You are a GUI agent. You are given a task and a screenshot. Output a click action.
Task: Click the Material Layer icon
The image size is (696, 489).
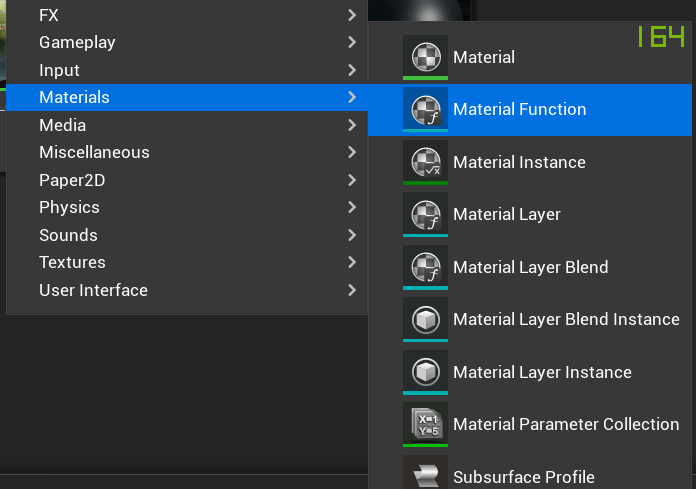point(425,214)
